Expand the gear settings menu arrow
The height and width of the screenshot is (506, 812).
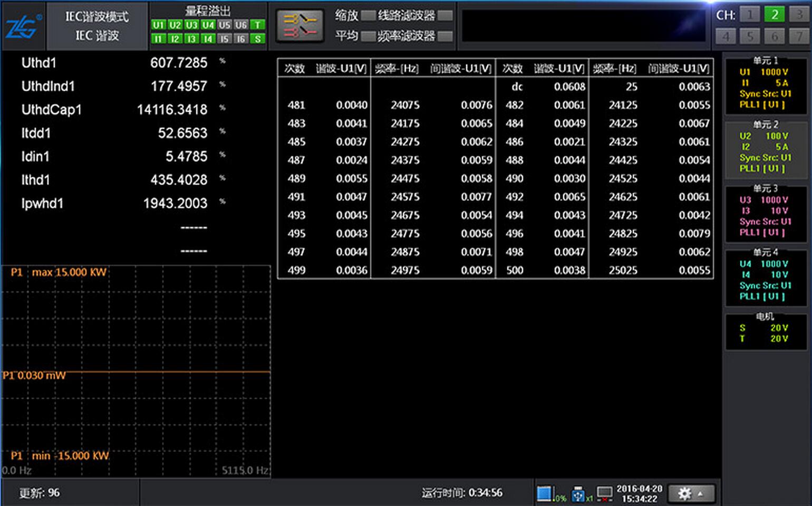(x=700, y=494)
